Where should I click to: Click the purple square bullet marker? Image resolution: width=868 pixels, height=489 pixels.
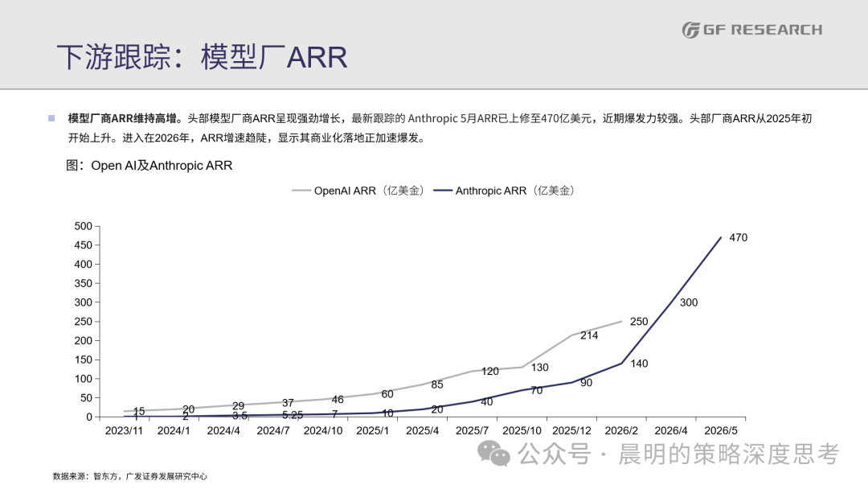(x=51, y=118)
